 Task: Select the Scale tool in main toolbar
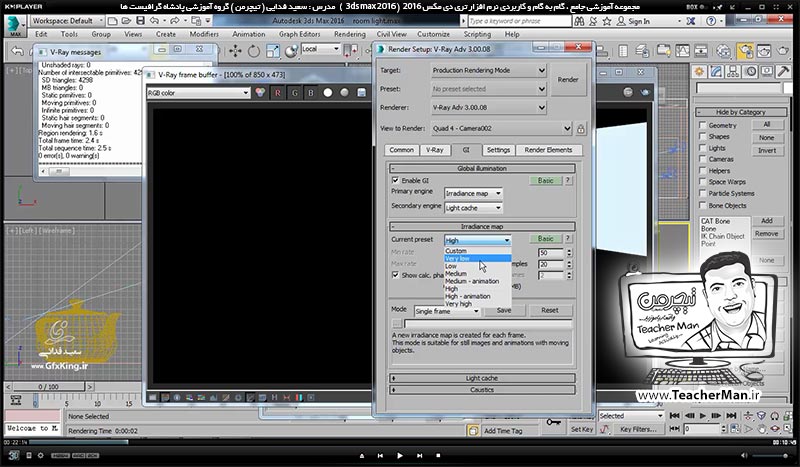tap(272, 51)
